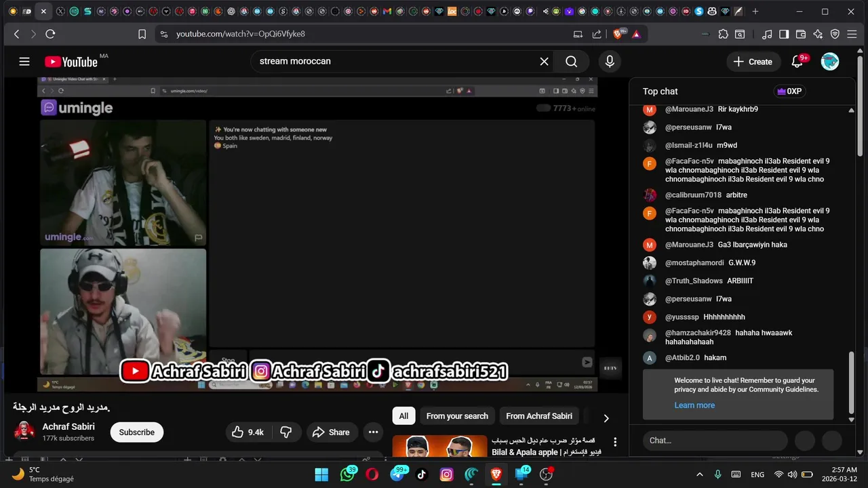
Task: Launch Opera from the taskbar
Action: pos(372,474)
